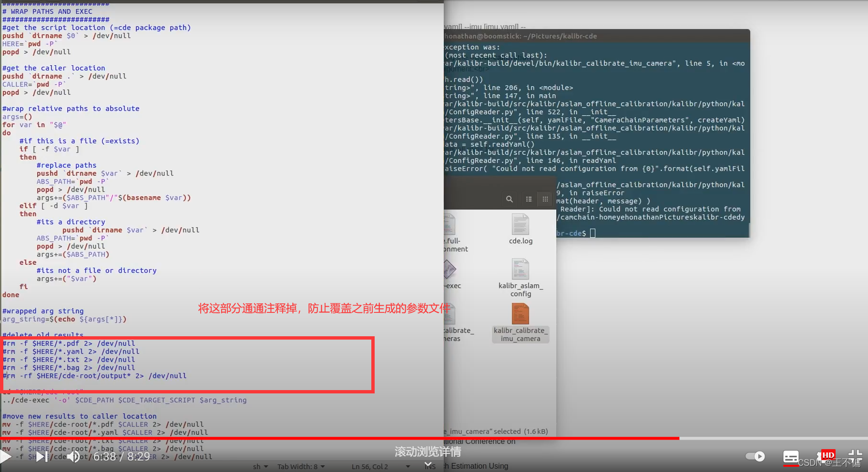
Task: Click the '#wrap relative paths to absolute' comment
Action: click(71, 109)
